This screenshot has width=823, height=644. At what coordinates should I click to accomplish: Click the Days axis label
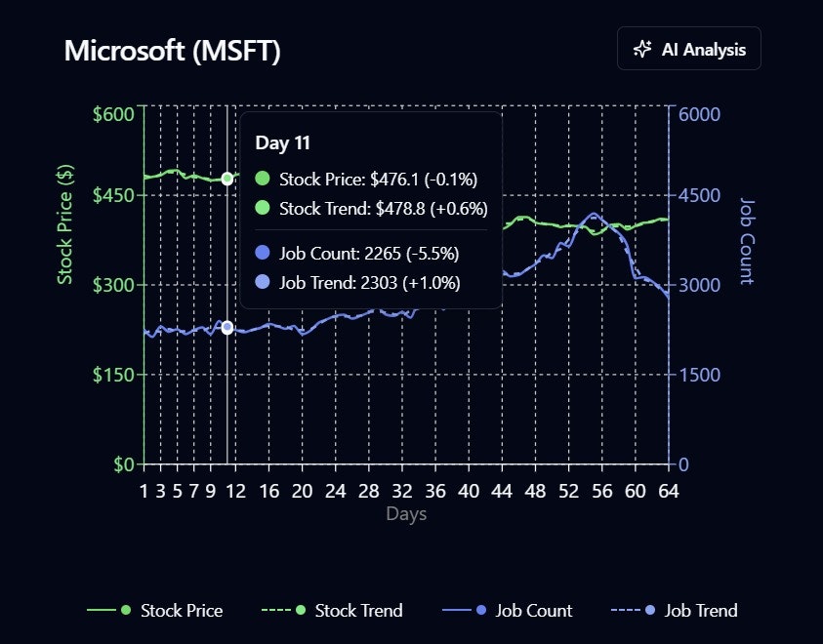405,513
